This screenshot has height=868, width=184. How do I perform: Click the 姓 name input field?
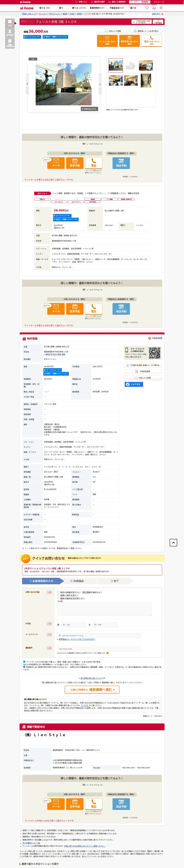click(74, 625)
